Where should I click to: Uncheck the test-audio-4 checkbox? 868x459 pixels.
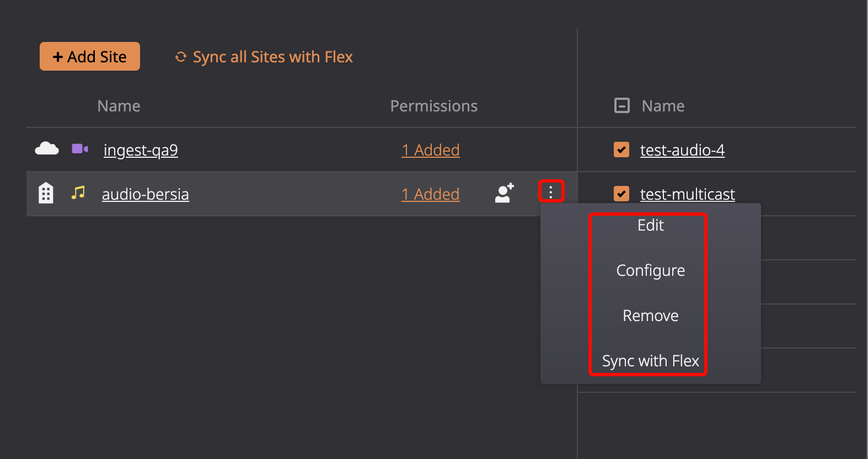pos(621,150)
